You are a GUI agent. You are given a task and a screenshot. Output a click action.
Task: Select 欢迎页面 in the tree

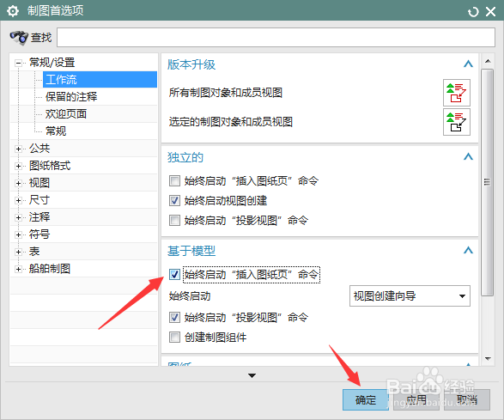(x=66, y=114)
